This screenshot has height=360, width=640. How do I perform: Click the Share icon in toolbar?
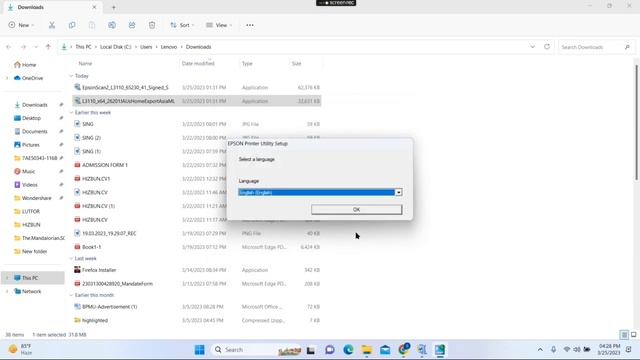132,25
